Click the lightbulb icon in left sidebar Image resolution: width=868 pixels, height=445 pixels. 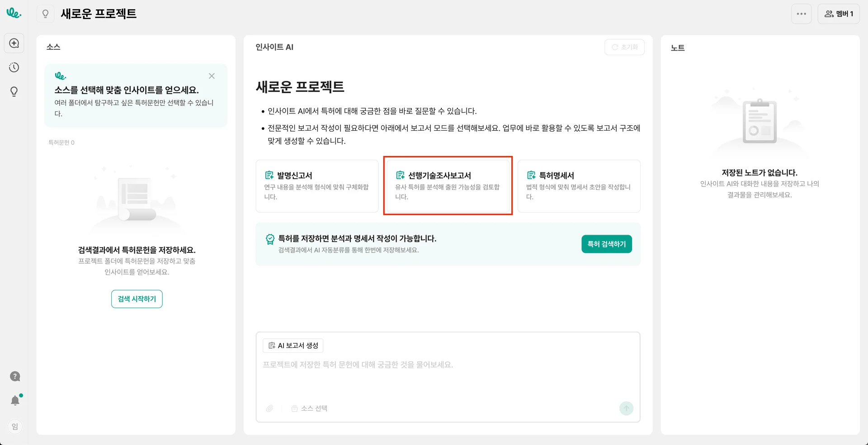click(14, 92)
